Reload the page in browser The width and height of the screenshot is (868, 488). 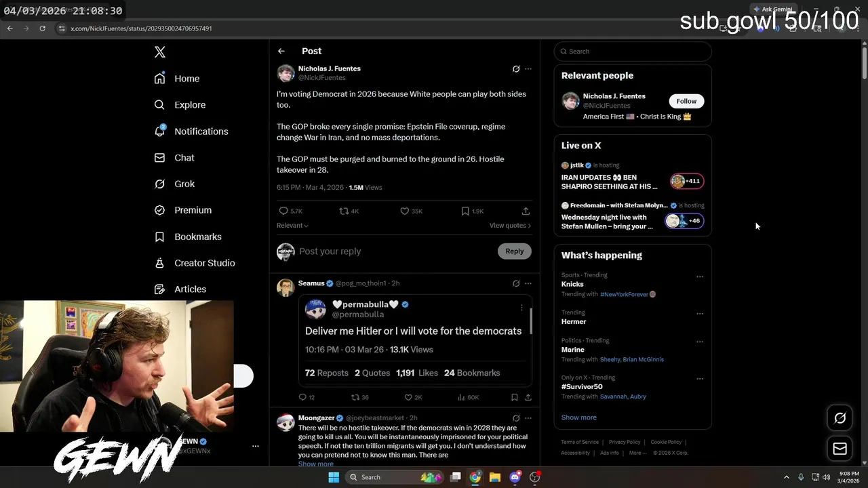point(42,28)
